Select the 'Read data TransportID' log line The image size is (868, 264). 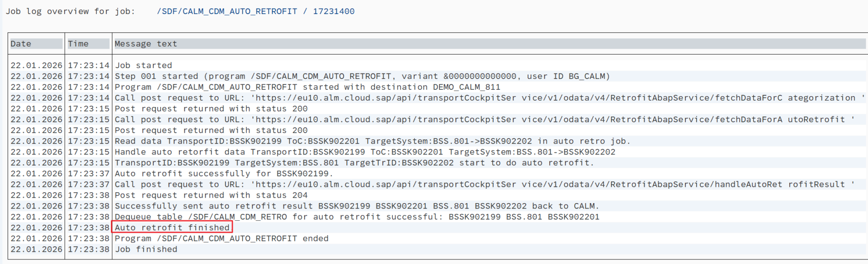[372, 141]
